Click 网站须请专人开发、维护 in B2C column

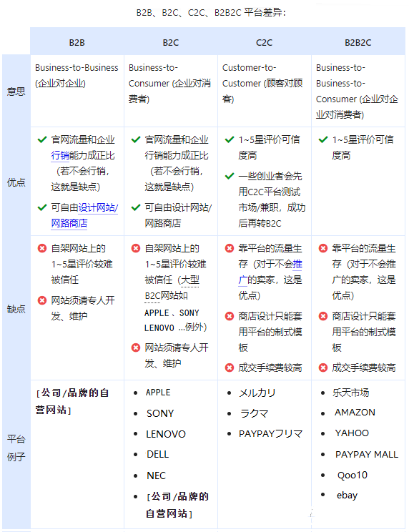pos(177,355)
